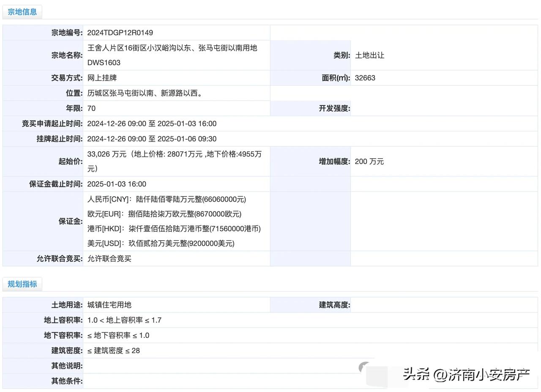Click the 建筑高度 label
The width and height of the screenshot is (541, 392).
point(334,305)
